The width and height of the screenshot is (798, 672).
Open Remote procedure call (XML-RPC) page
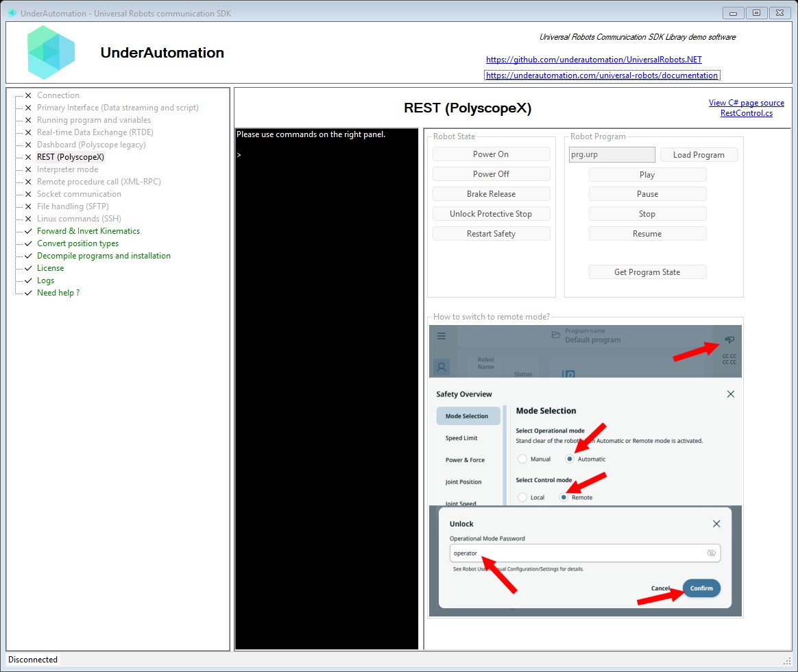pyautogui.click(x=99, y=182)
